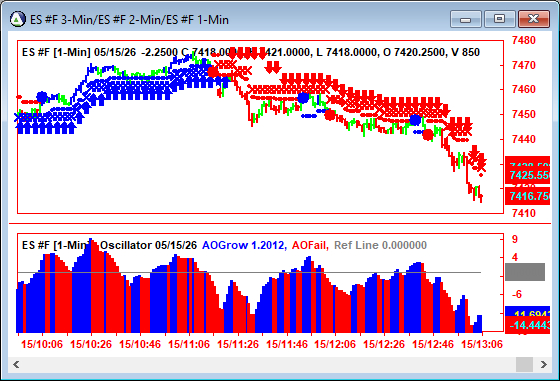The width and height of the screenshot is (560, 381).
Task: Minimize the ES #F chart window
Action: [466, 19]
